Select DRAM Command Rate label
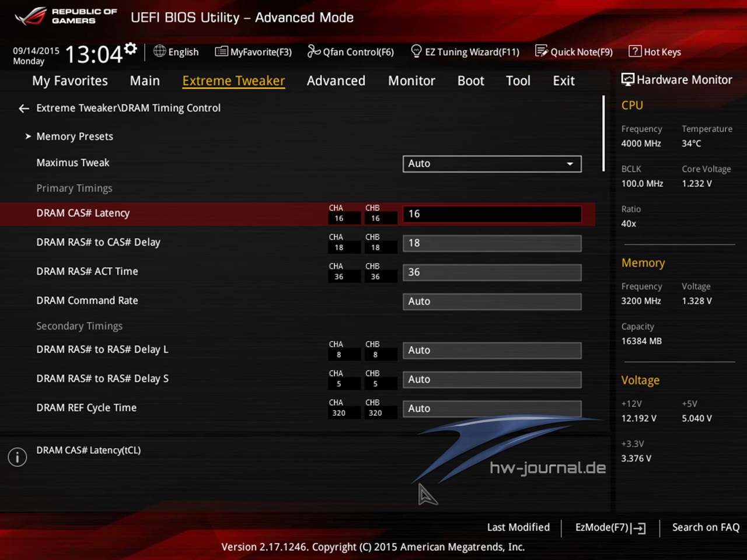The height and width of the screenshot is (560, 747). [87, 300]
